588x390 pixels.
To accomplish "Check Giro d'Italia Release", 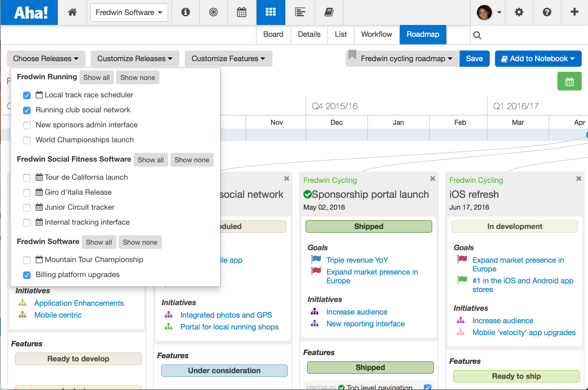I will pos(27,193).
